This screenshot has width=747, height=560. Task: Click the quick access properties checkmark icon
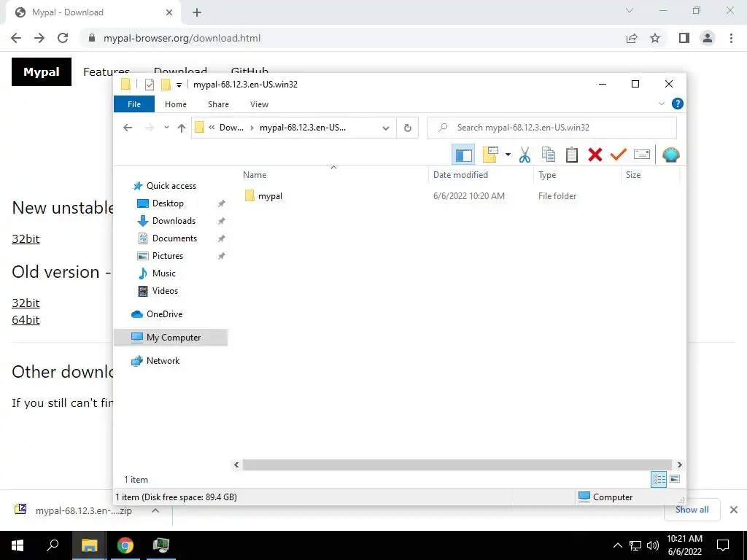pyautogui.click(x=149, y=85)
